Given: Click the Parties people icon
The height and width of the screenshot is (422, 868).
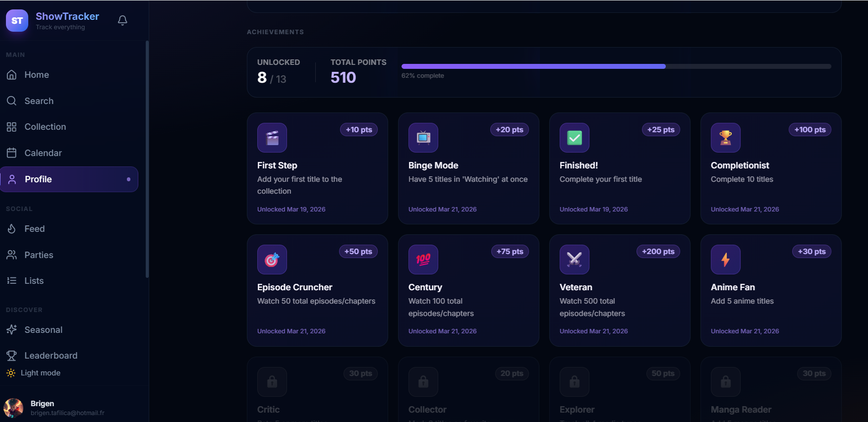Looking at the screenshot, I should 12,255.
